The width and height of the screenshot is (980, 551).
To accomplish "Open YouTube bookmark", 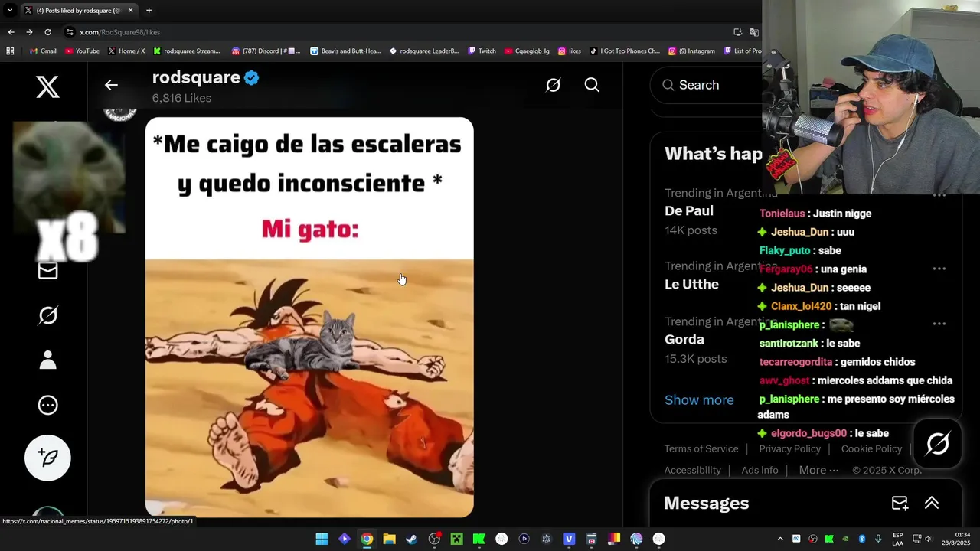I will (x=83, y=51).
